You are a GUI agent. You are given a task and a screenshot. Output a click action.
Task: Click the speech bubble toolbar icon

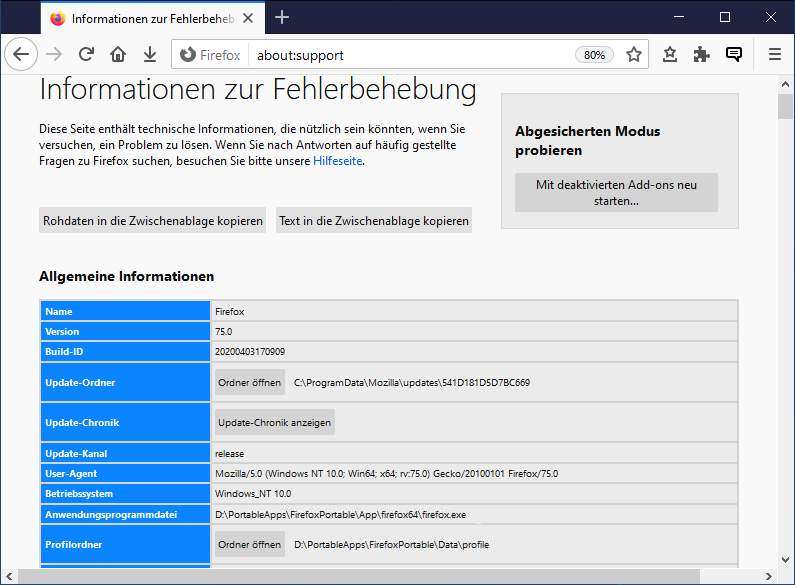point(734,54)
